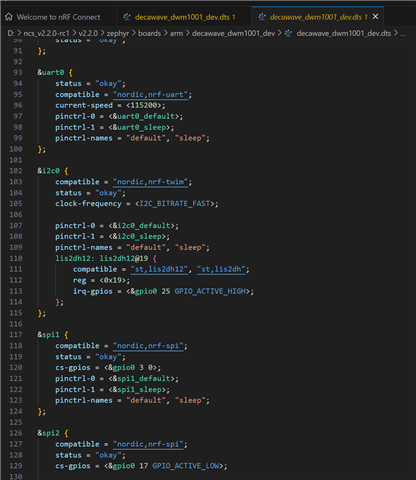This screenshot has width=416, height=480.
Task: Click gear file icon on first dts tab
Action: click(x=127, y=17)
